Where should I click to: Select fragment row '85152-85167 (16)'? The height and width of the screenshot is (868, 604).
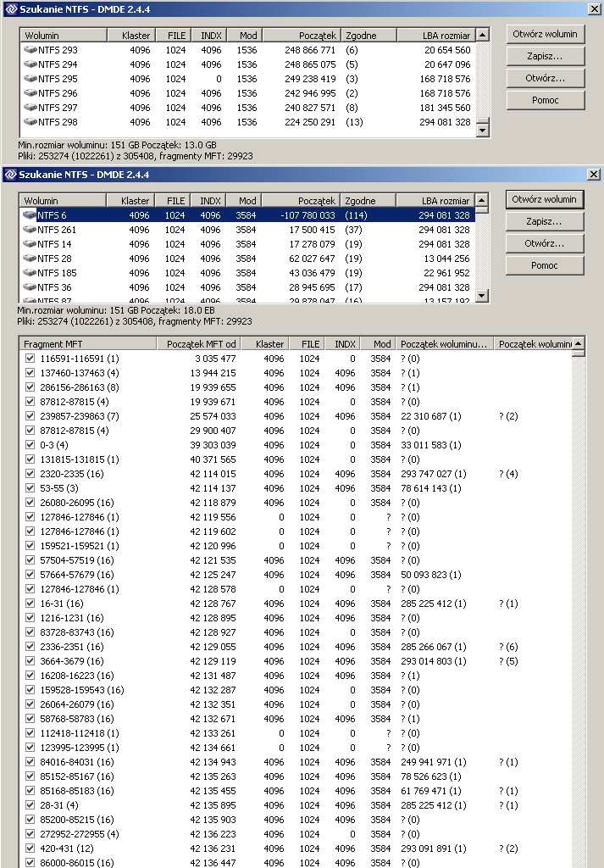click(296, 776)
